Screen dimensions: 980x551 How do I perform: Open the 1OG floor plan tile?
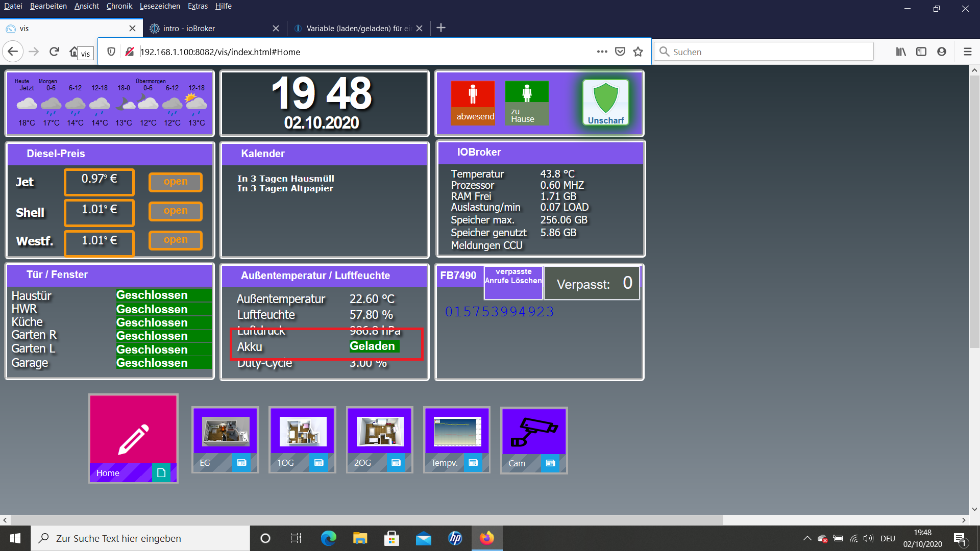[x=302, y=439]
